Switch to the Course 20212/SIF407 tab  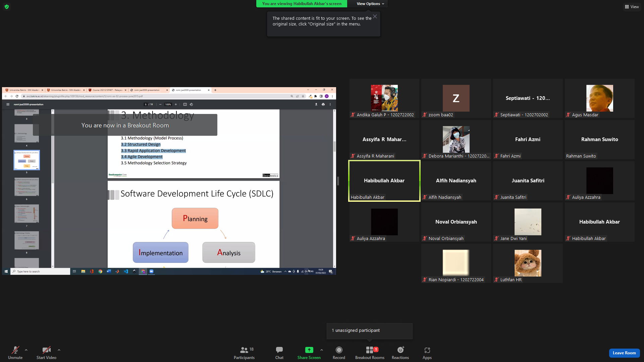coord(107,90)
